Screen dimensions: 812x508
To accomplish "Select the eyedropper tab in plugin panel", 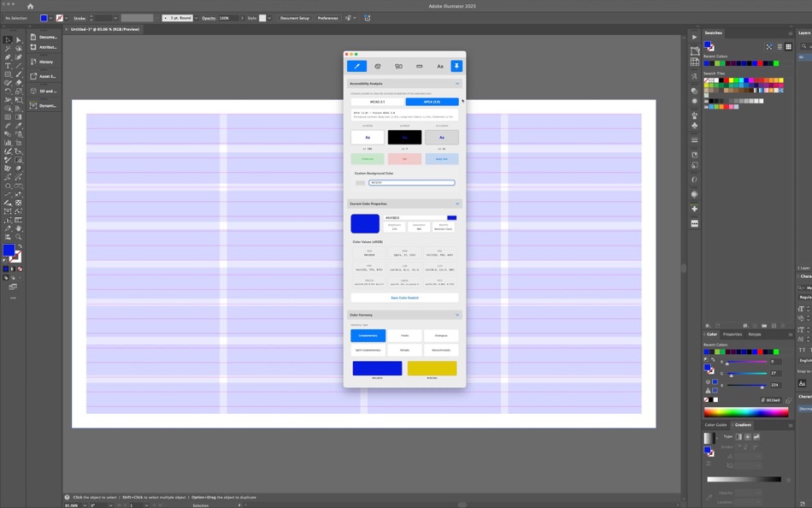I will pyautogui.click(x=356, y=67).
